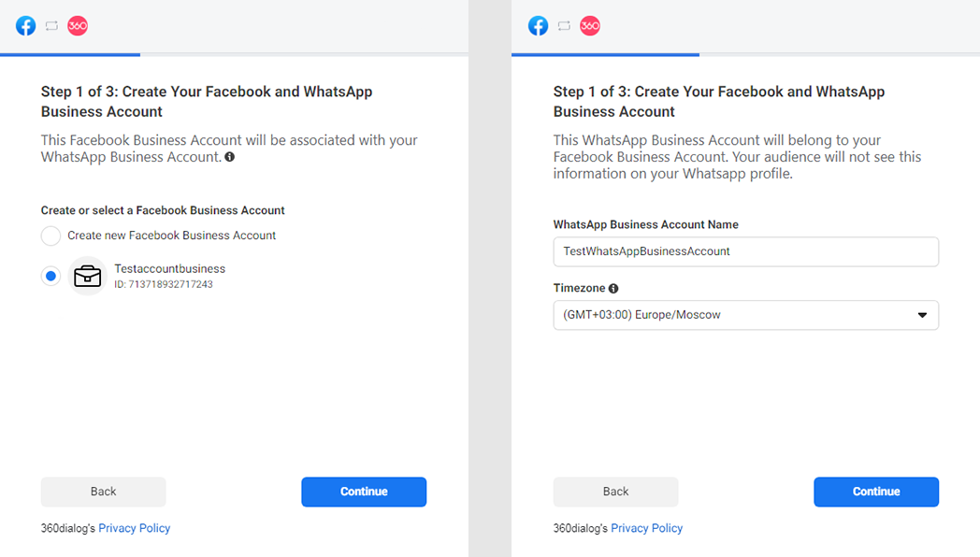Open the Privacy Policy link in the timezone dialog
This screenshot has height=557, width=980.
647,528
